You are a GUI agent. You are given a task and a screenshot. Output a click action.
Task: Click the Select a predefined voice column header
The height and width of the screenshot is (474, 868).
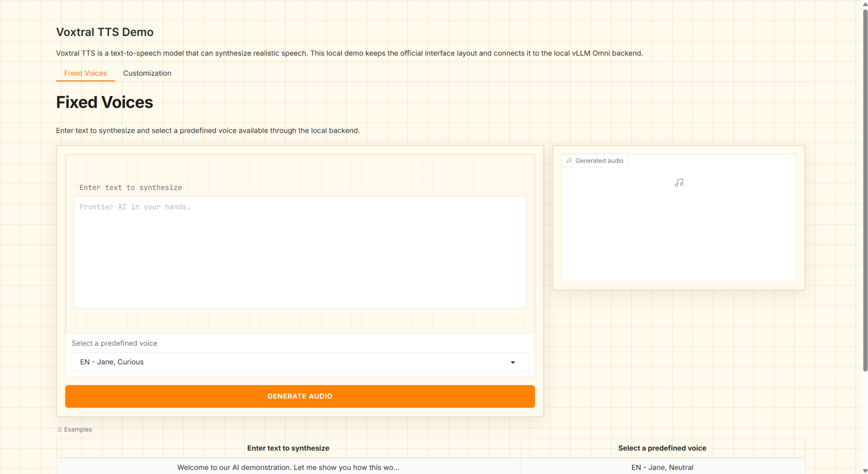[x=662, y=448]
